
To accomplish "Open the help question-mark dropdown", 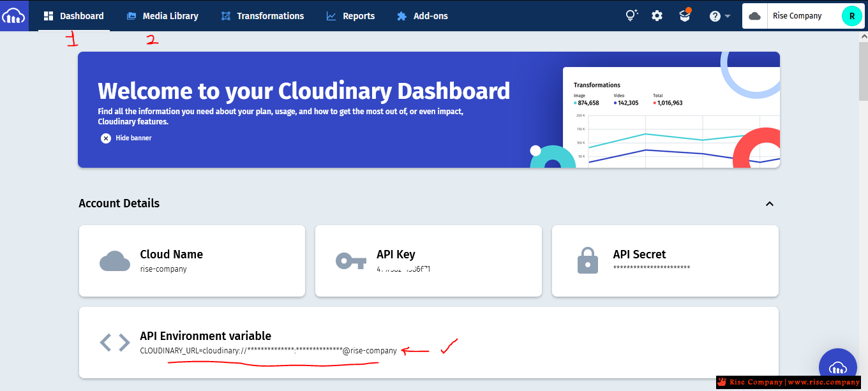I will point(719,16).
